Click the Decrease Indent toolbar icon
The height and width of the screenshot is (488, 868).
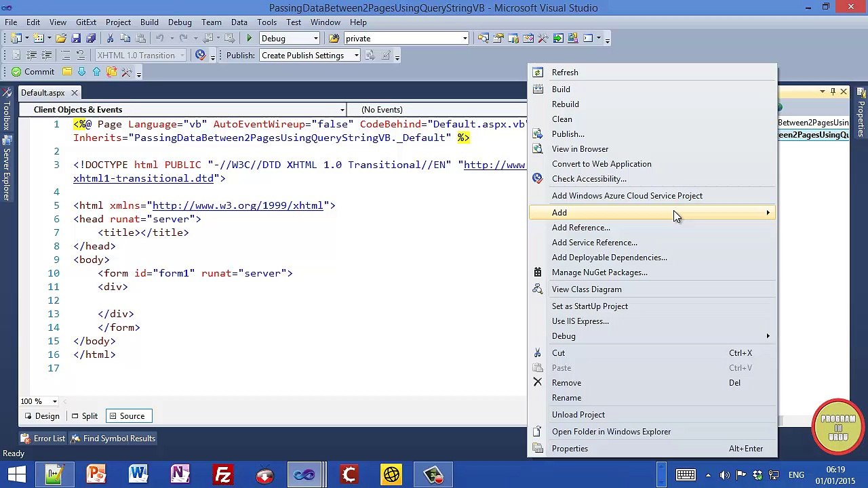[31, 56]
